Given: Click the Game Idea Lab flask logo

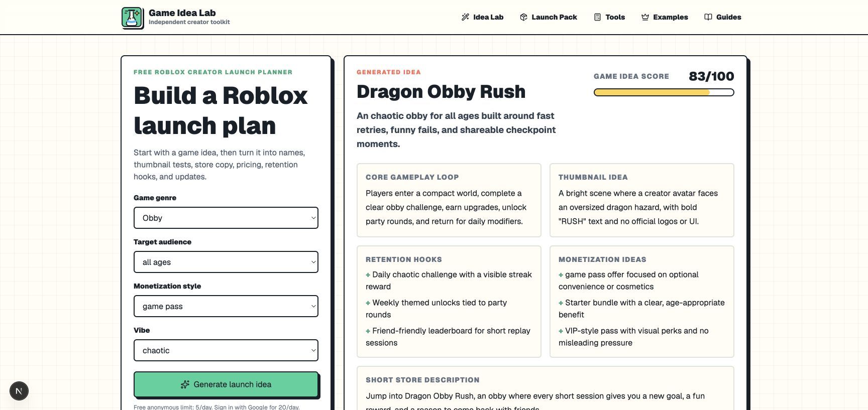Looking at the screenshot, I should click(132, 18).
